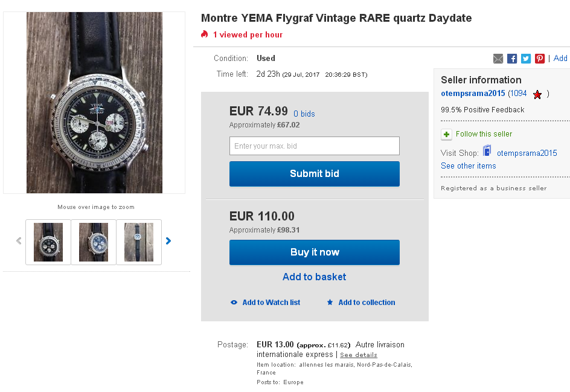The height and width of the screenshot is (392, 570).
Task: Show previous thumbnails with left arrow
Action: (x=19, y=241)
